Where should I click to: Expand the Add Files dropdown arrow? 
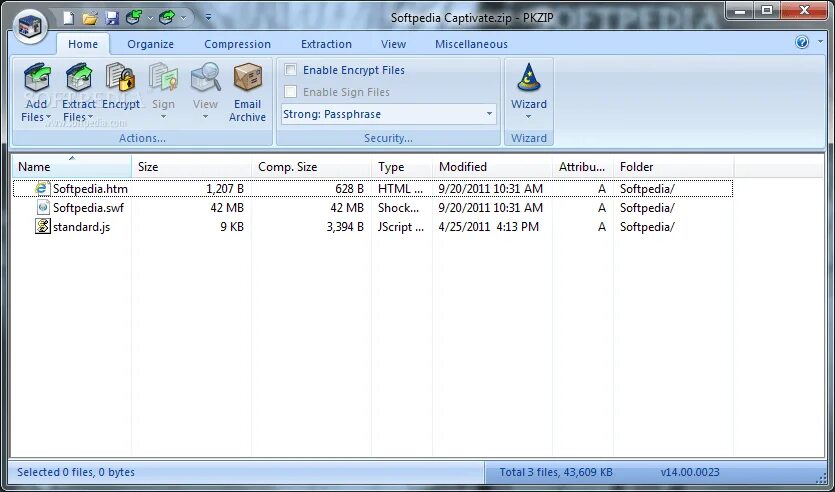[x=48, y=117]
